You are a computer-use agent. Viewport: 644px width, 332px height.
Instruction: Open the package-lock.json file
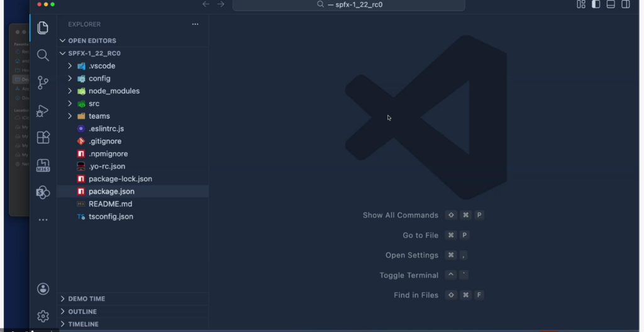(x=133, y=179)
